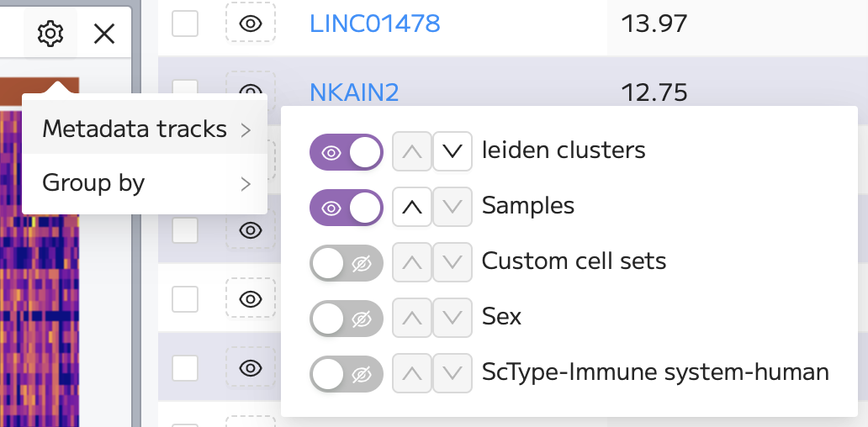Click down arrow for Custom cell sets
Image resolution: width=868 pixels, height=427 pixels.
click(453, 262)
